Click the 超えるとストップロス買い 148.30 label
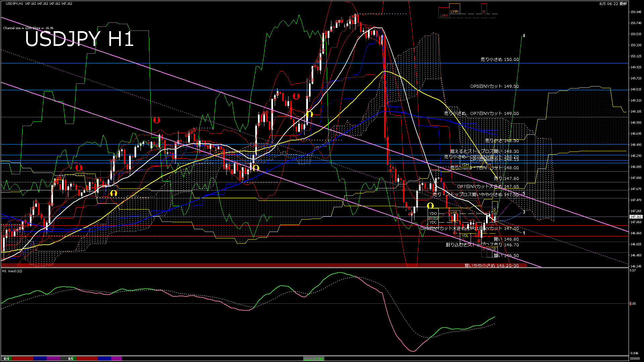The width and height of the screenshot is (644, 362). click(x=484, y=152)
